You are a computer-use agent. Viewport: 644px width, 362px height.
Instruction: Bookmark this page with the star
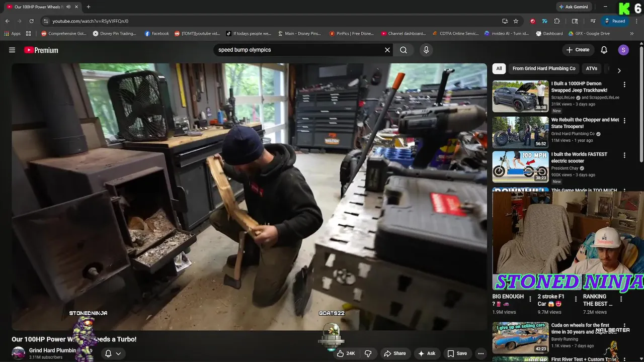point(516,21)
